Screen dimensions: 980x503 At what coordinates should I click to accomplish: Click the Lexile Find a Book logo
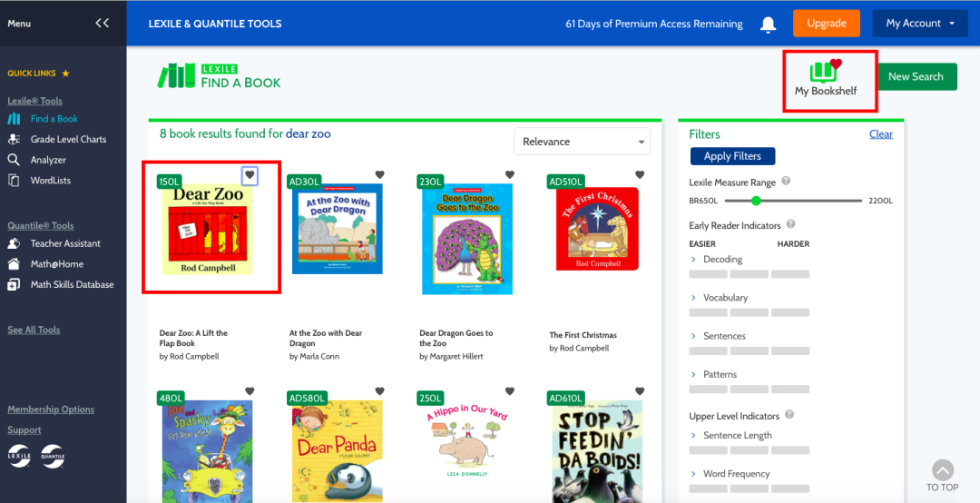[x=219, y=75]
